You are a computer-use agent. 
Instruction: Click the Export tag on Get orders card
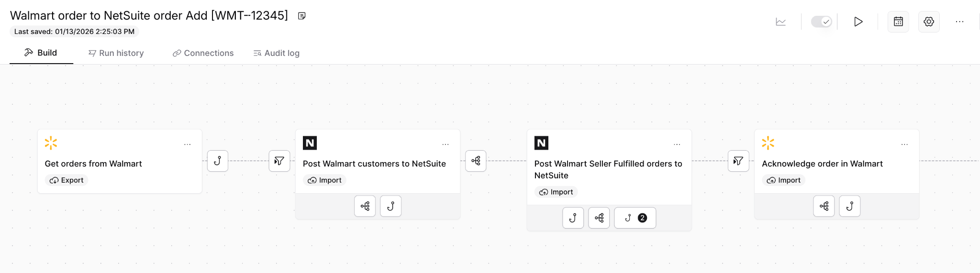pyautogui.click(x=67, y=180)
